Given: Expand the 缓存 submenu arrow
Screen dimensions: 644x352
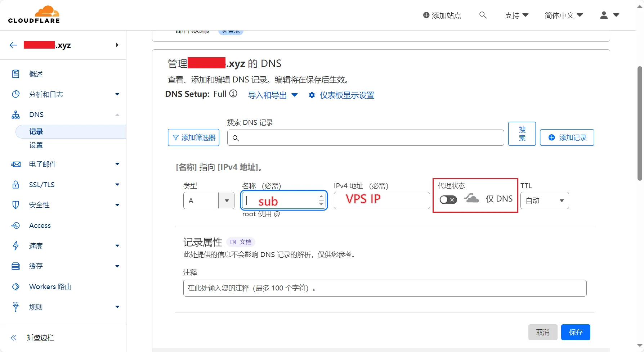Looking at the screenshot, I should click(117, 266).
